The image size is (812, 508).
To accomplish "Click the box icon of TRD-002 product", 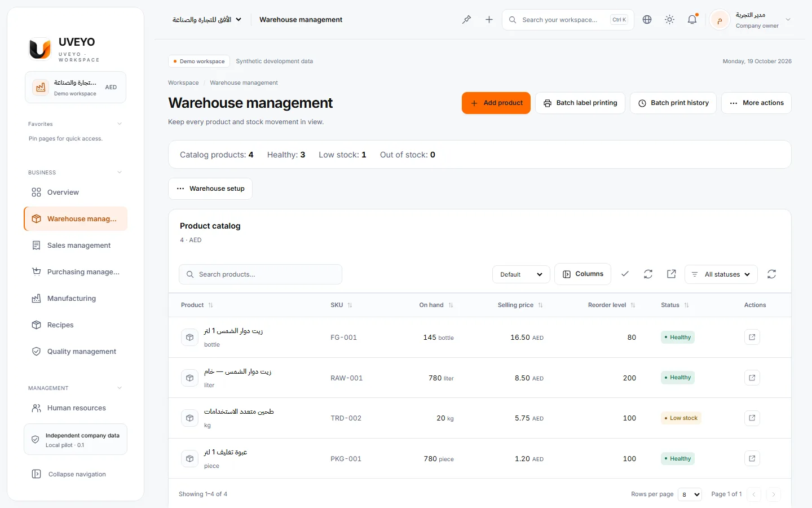I will [x=189, y=418].
